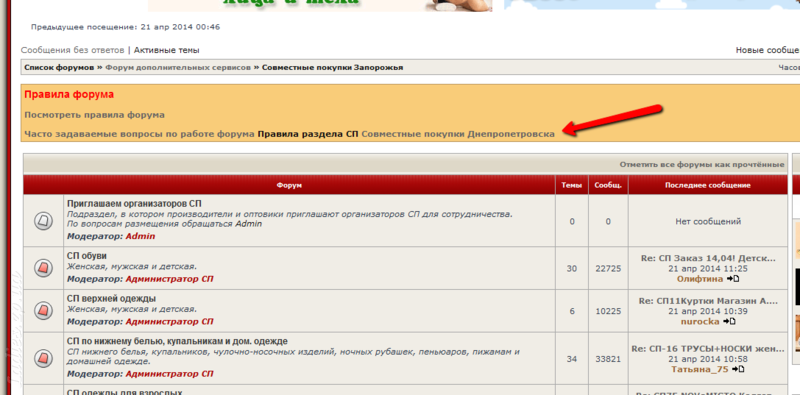Screen dimensions: 800x395
Task: Click topics count 34 in underwear forum row
Action: tap(571, 359)
